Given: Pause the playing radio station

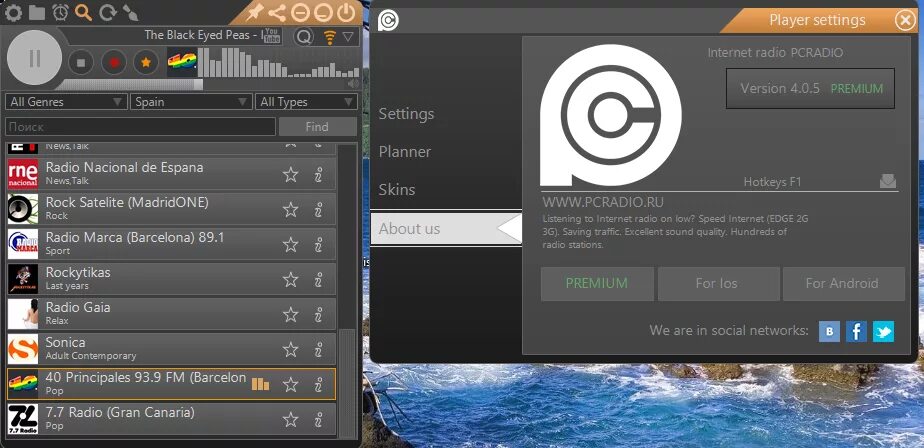Looking at the screenshot, I should pyautogui.click(x=34, y=58).
